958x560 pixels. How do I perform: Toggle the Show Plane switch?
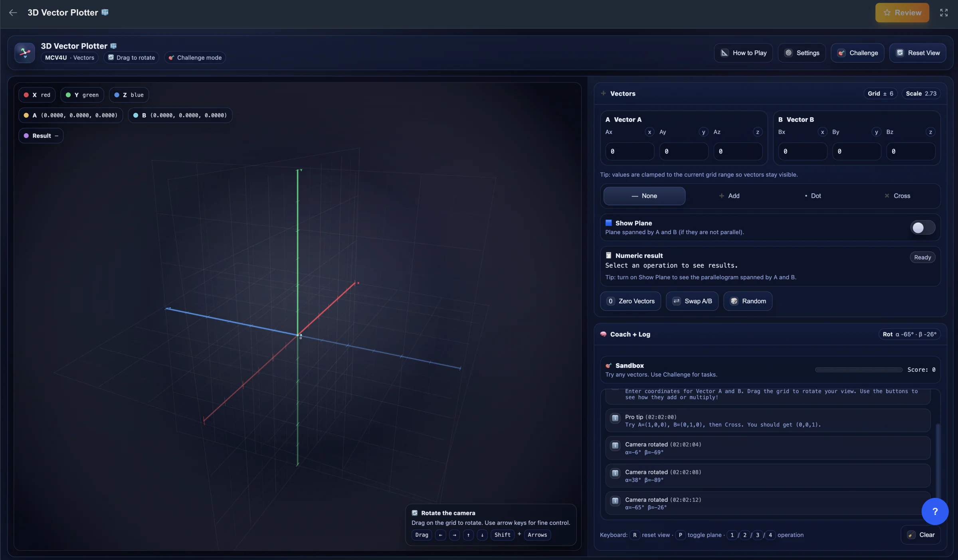922,228
